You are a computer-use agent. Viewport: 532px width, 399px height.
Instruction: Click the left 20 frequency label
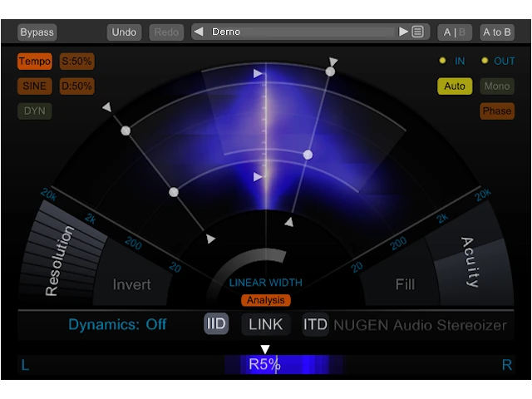coord(175,268)
